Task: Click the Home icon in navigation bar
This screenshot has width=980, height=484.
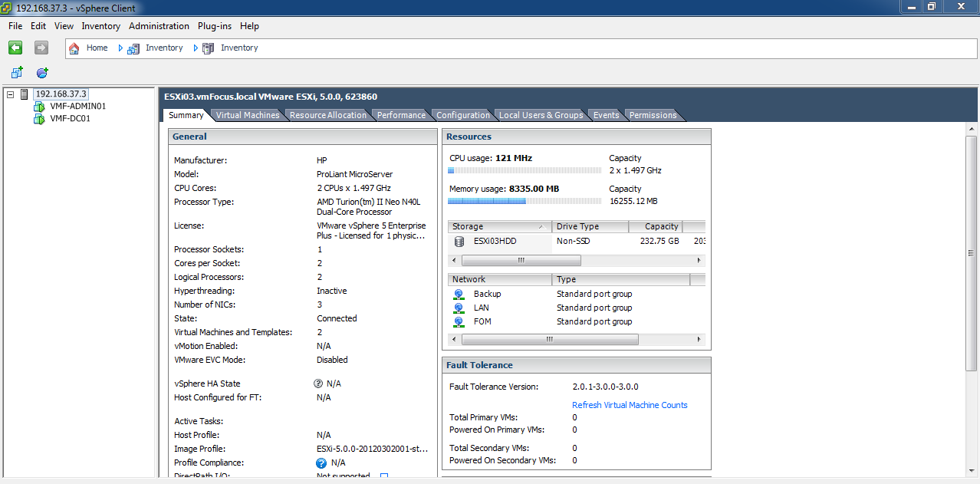Action: pyautogui.click(x=74, y=48)
